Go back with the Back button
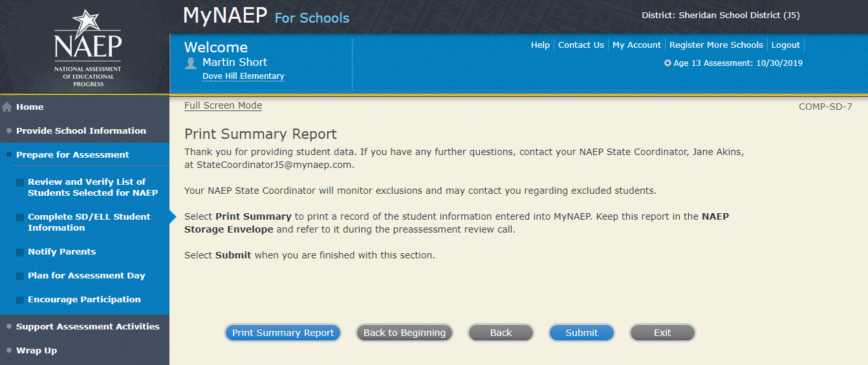 501,333
